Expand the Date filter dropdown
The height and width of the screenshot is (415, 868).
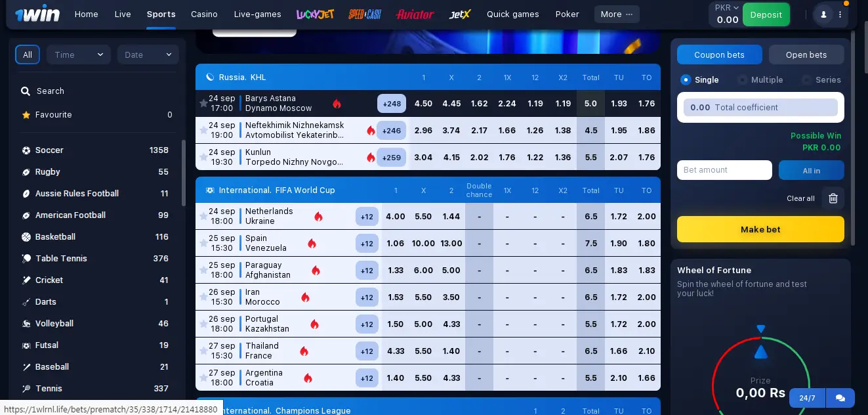pos(148,55)
